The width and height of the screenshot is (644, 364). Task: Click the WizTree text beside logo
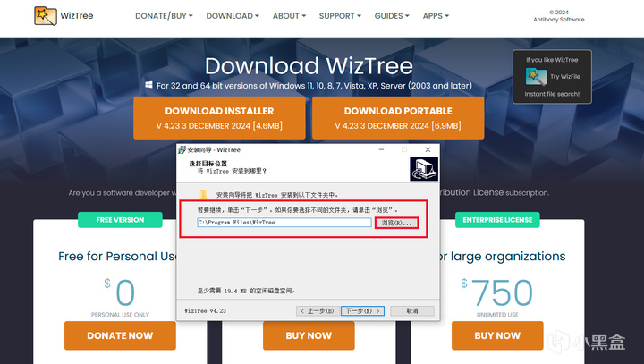77,15
